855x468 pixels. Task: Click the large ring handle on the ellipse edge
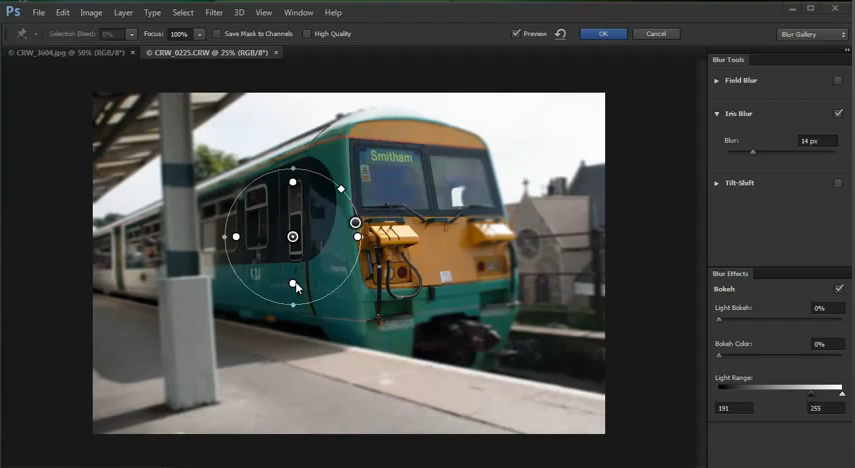coord(355,222)
